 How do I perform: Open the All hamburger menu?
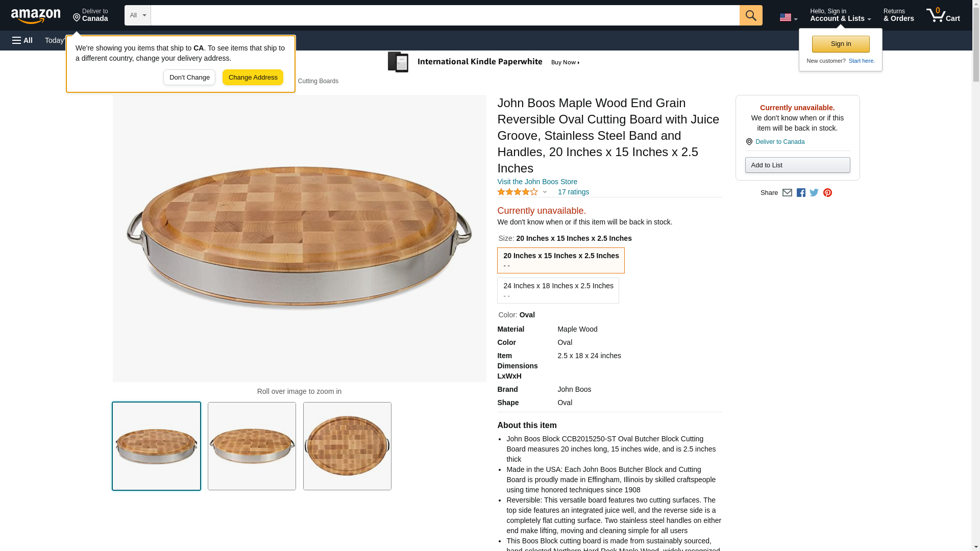pos(22,40)
